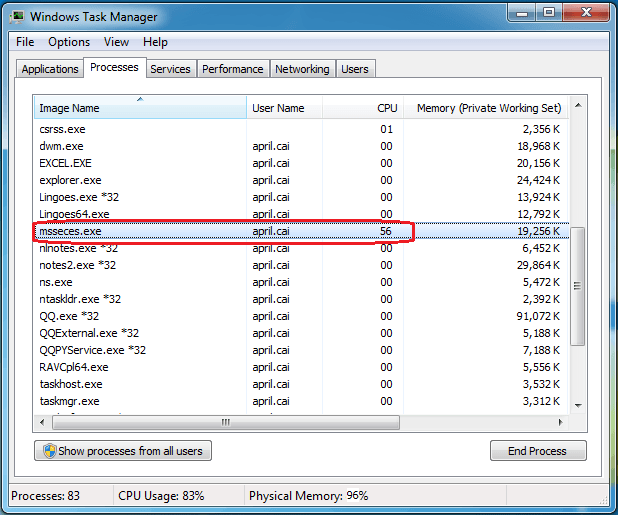The width and height of the screenshot is (618, 515).
Task: Select the Lingoes.exe *32 process
Action: (x=301, y=197)
